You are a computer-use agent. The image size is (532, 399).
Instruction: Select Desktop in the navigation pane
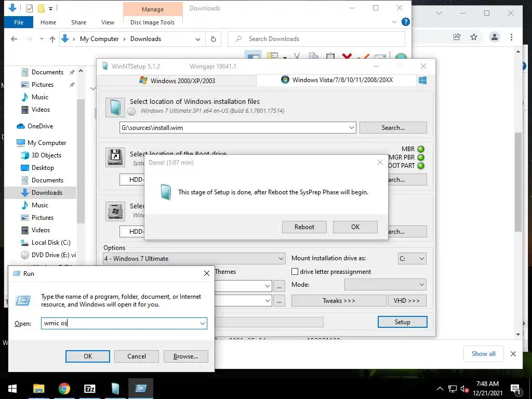pos(43,168)
